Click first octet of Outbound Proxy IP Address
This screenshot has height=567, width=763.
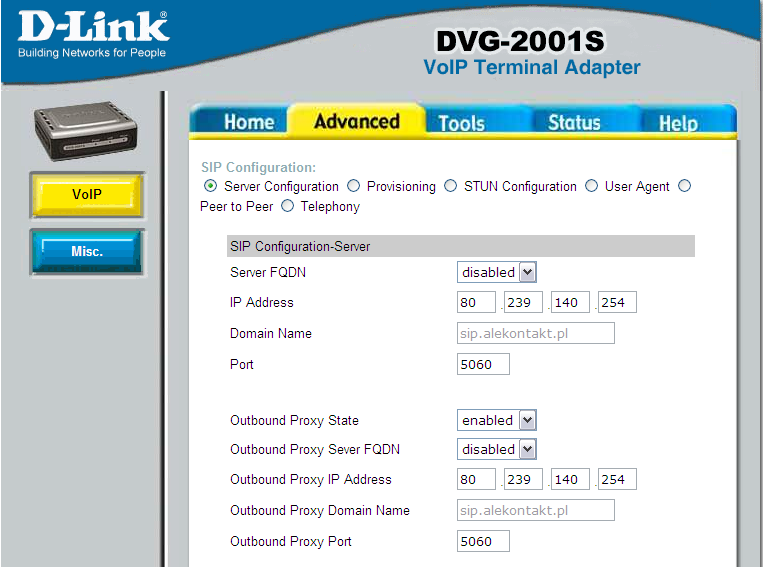[x=476, y=479]
